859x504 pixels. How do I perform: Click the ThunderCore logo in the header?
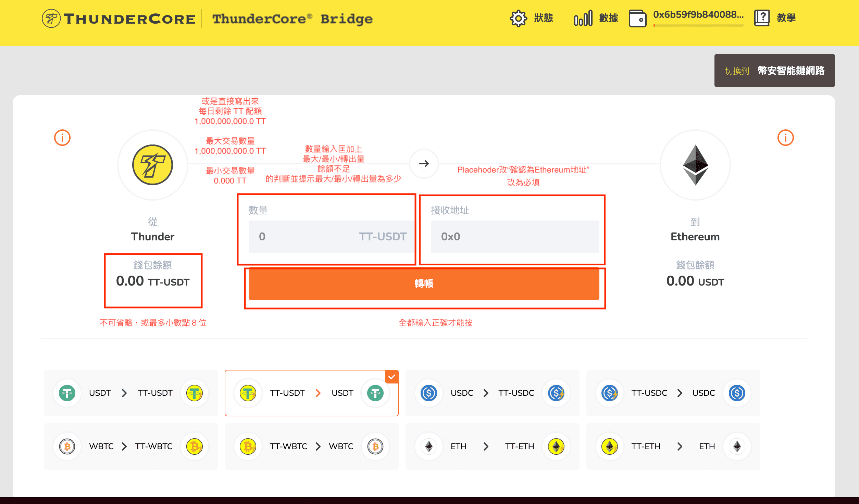pos(119,18)
